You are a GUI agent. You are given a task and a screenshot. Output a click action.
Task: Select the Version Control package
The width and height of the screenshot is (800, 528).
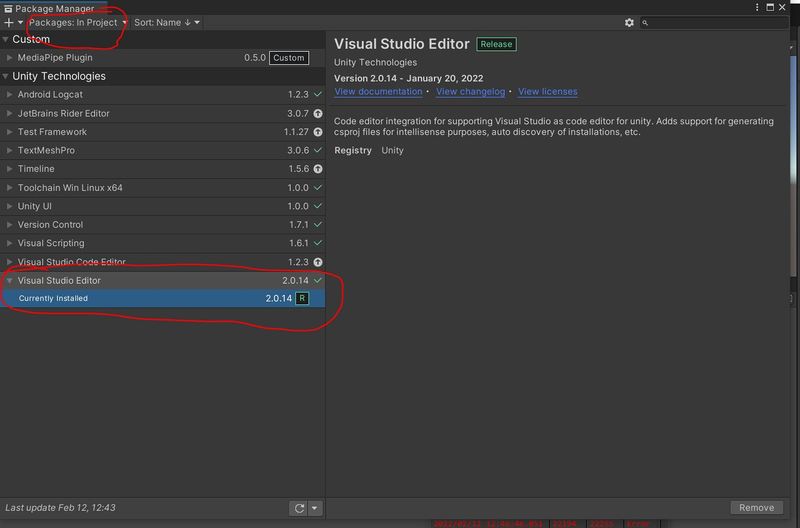163,224
